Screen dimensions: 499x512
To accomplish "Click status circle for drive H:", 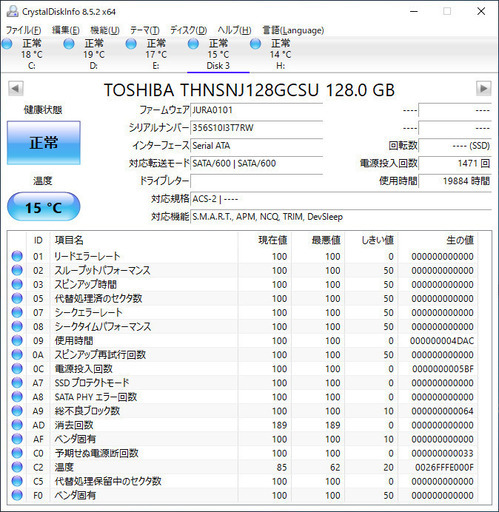I will [255, 44].
